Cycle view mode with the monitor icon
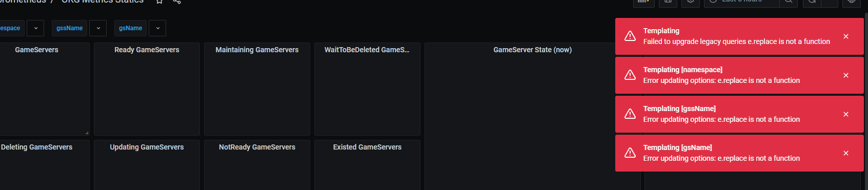 click(852, 2)
